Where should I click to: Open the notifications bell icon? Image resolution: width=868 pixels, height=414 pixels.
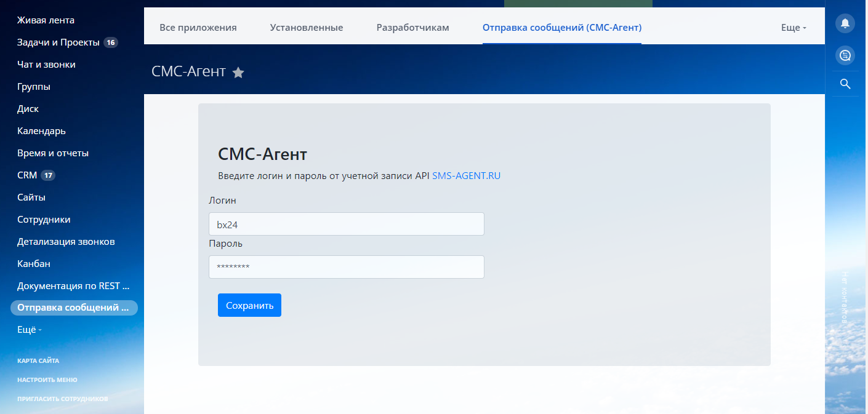845,23
